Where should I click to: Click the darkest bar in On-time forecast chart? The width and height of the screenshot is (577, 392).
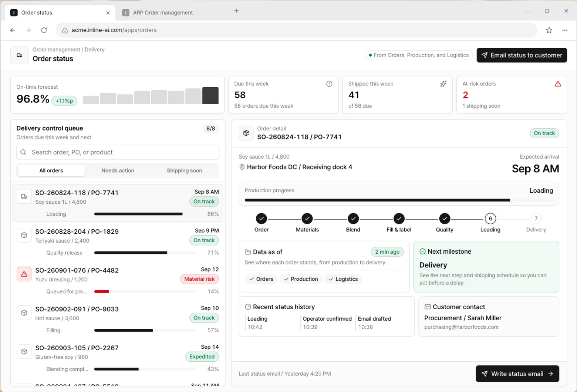(x=210, y=95)
